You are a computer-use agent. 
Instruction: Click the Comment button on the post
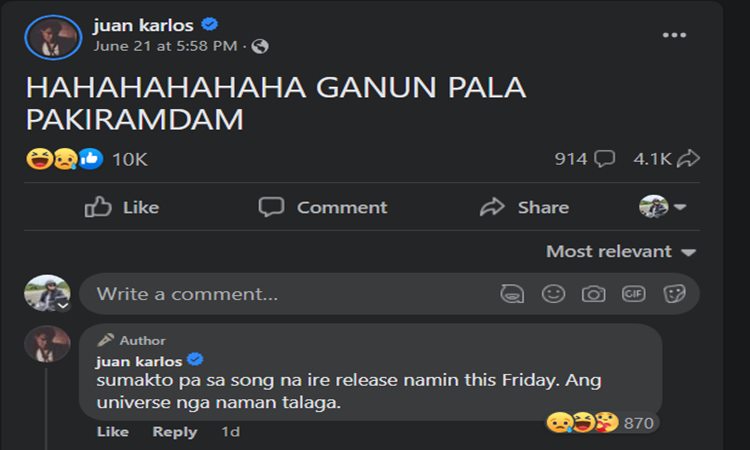coord(322,207)
